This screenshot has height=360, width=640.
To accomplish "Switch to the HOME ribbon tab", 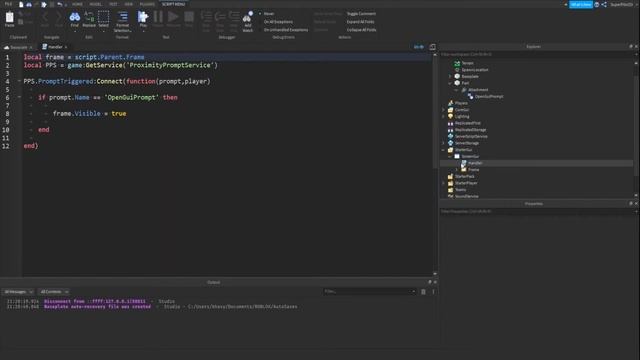I will click(77, 4).
